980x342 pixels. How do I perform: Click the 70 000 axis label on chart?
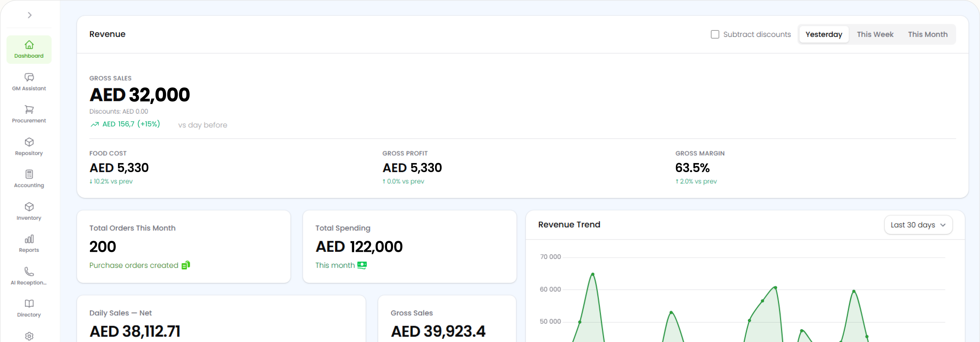[550, 257]
